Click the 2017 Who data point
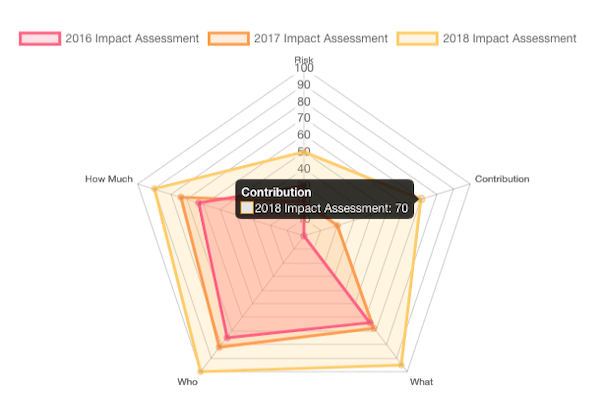Screen dimensions: 600x395 click(x=219, y=347)
